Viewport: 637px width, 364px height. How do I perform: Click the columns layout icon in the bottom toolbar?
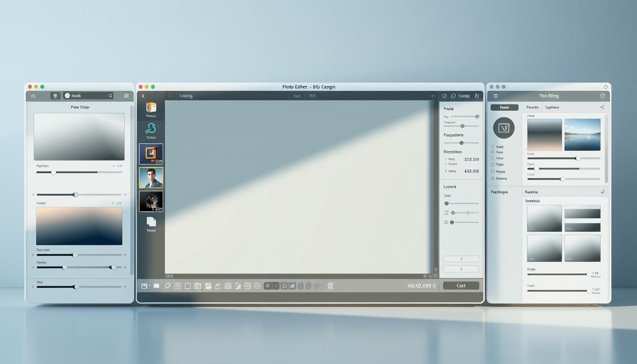coord(178,286)
